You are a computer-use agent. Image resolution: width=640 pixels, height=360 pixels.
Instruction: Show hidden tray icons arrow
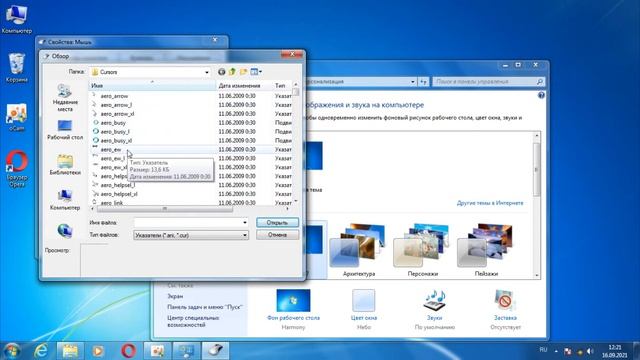click(x=556, y=351)
